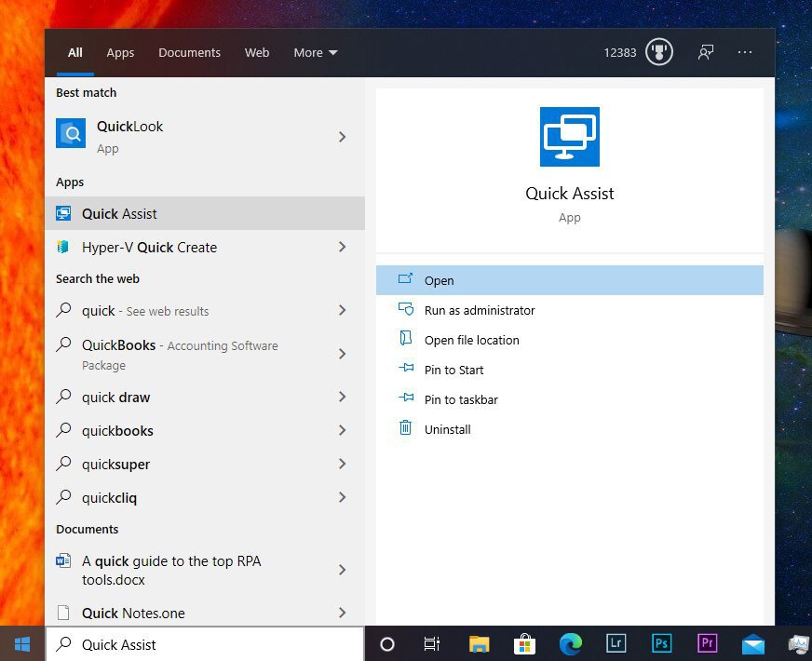Switch to the All search tab
Viewport: 812px width, 661px height.
coord(75,53)
